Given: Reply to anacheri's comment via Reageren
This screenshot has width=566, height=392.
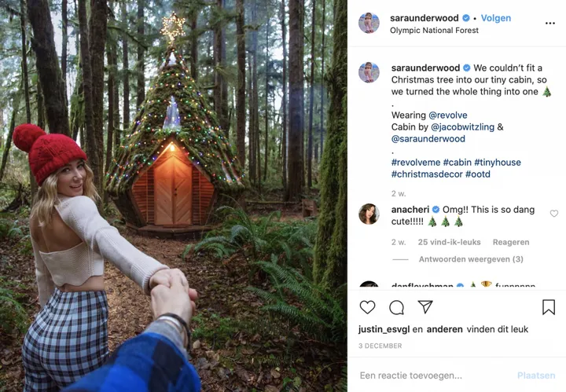Looking at the screenshot, I should (489, 242).
